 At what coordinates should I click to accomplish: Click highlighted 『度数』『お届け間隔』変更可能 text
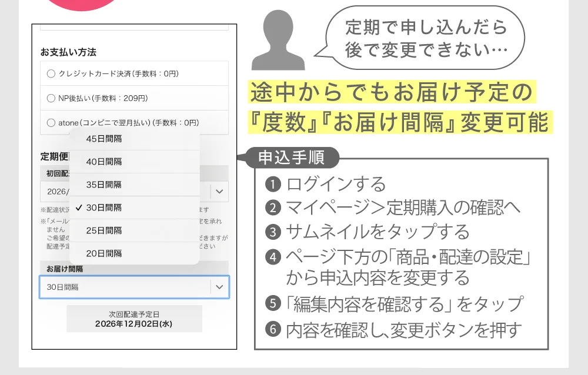pyautogui.click(x=400, y=122)
